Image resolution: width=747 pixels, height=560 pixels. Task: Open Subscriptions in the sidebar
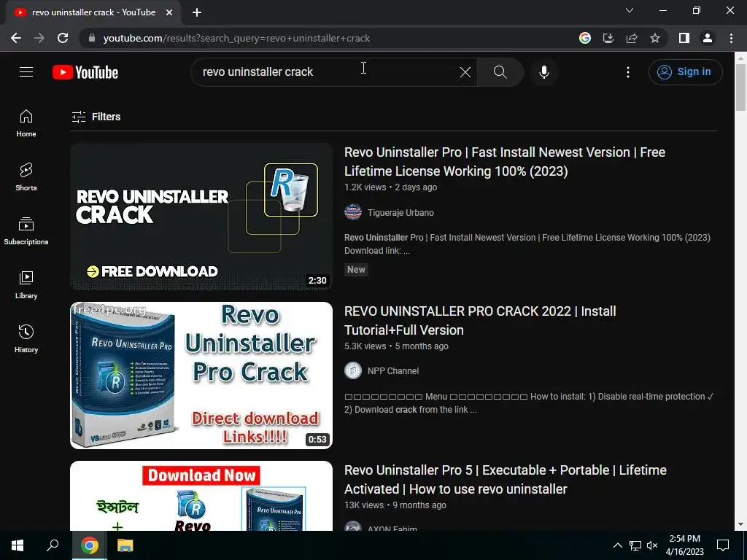(26, 231)
